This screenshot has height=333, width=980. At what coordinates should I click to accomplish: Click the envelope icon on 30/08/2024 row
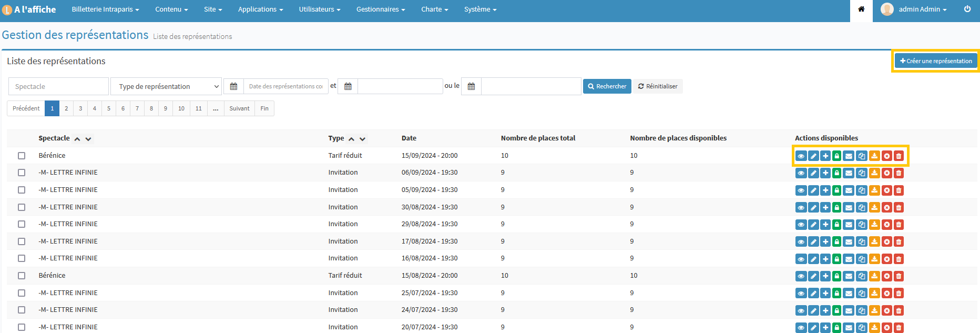(849, 208)
